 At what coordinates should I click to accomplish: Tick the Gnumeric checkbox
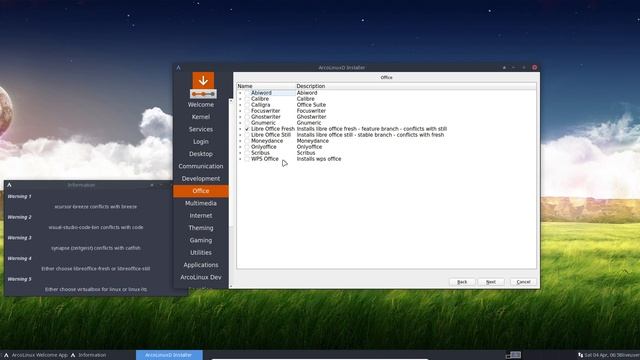247,123
